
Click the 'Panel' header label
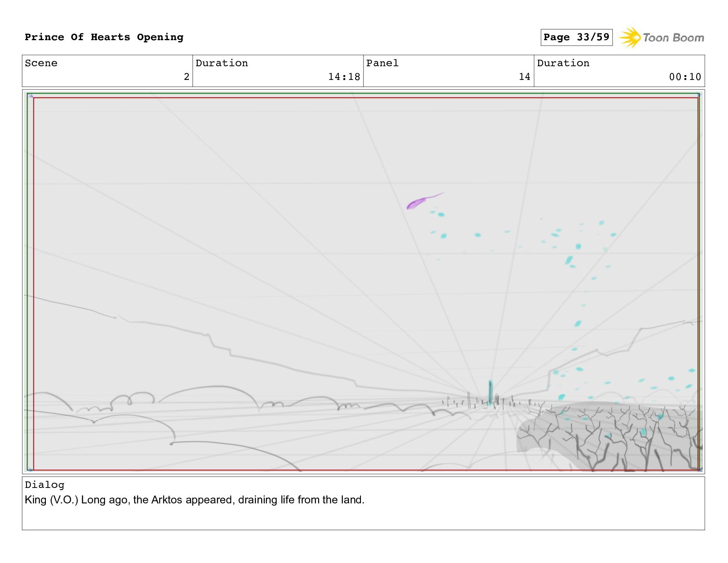(x=383, y=63)
